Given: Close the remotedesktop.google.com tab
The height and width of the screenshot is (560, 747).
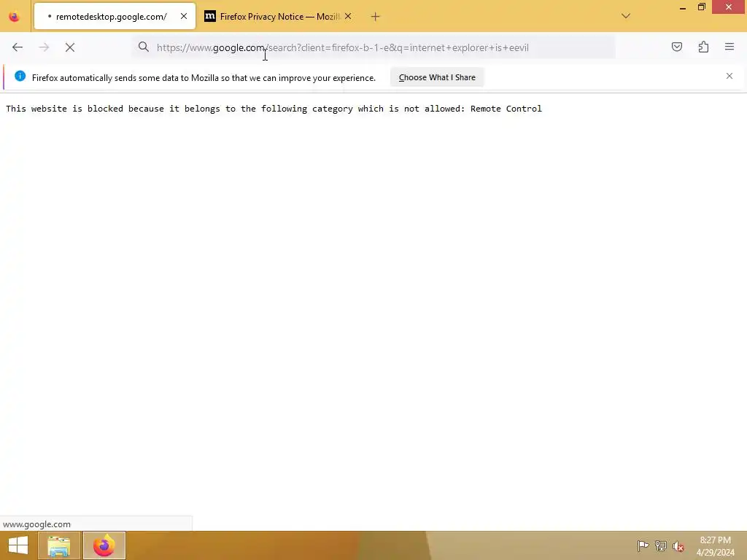Looking at the screenshot, I should pos(184,16).
